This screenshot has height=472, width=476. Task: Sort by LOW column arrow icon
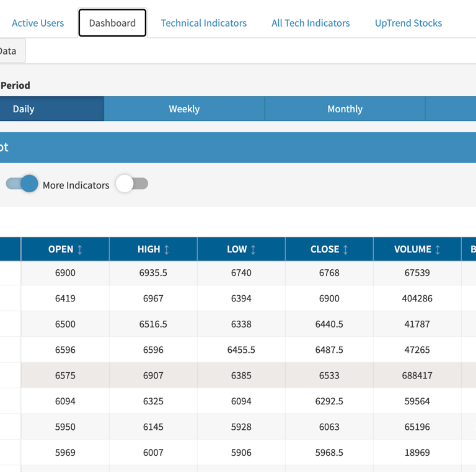(x=253, y=249)
